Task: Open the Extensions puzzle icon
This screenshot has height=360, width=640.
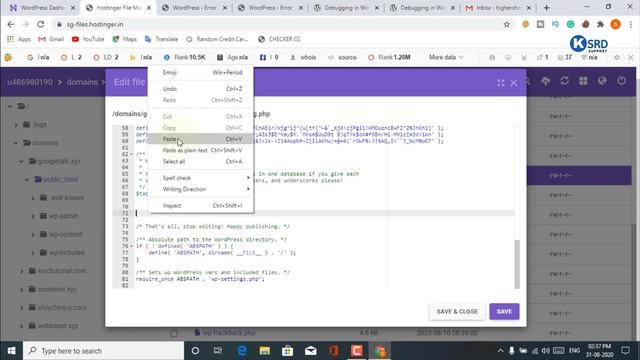Action: tap(600, 24)
